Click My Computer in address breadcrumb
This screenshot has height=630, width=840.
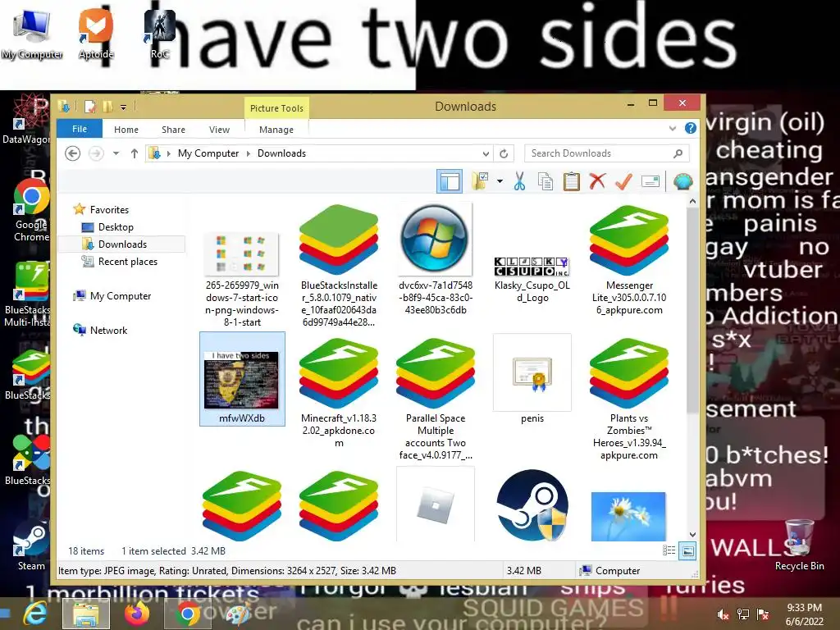click(x=208, y=153)
